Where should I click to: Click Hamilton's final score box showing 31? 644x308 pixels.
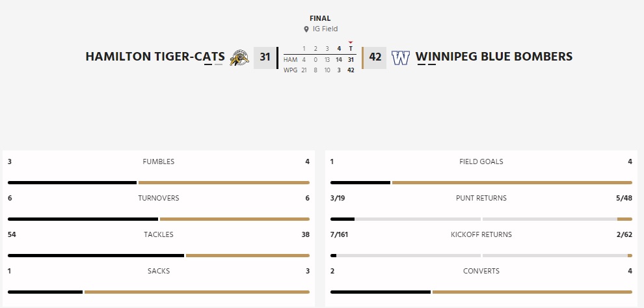[265, 57]
